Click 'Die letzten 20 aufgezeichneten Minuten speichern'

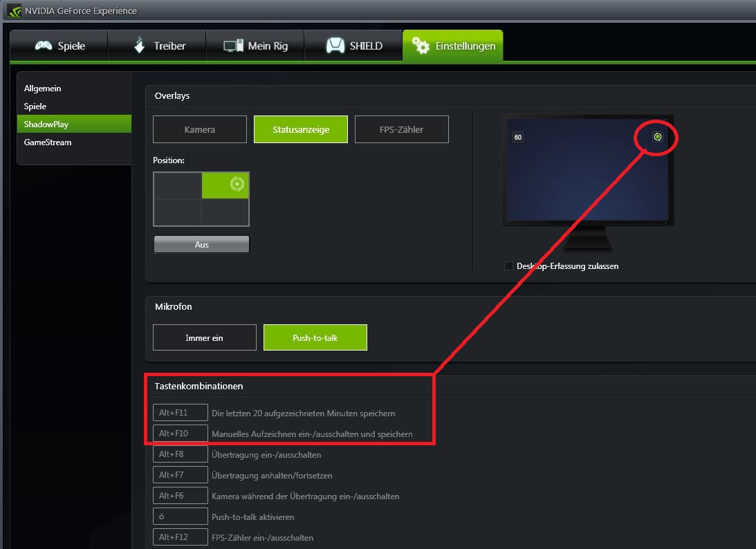pyautogui.click(x=303, y=413)
